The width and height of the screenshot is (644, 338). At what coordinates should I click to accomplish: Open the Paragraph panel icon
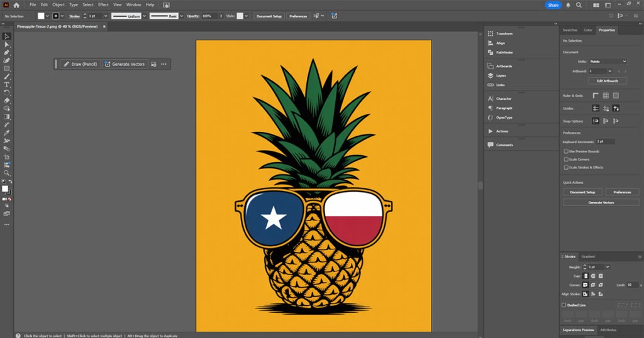tap(491, 108)
